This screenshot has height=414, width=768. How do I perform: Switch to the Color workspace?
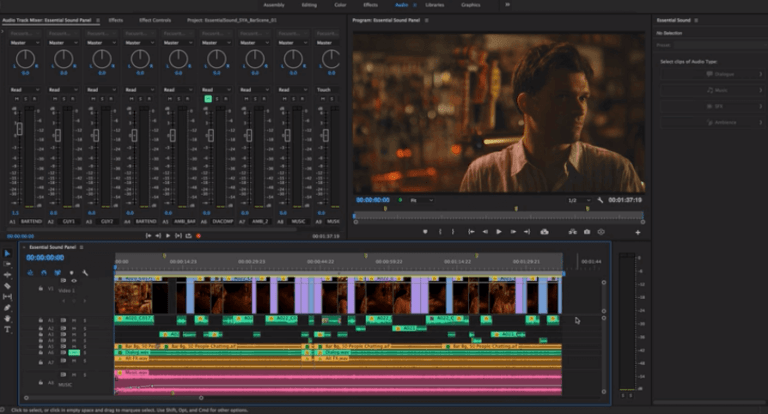coord(340,5)
